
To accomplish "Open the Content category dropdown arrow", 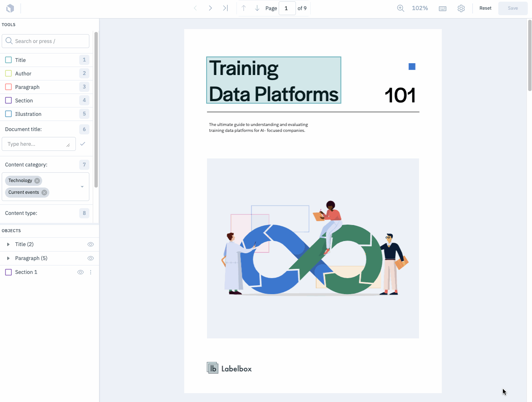I will [x=82, y=187].
